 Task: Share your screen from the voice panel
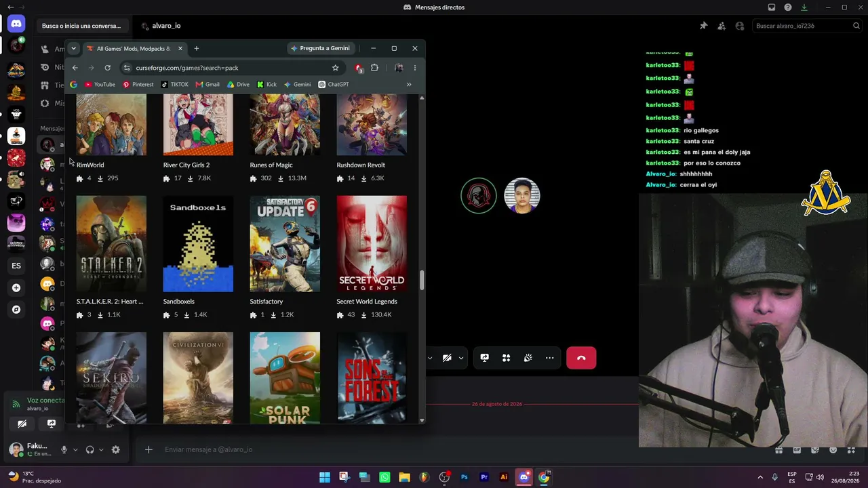[52, 424]
